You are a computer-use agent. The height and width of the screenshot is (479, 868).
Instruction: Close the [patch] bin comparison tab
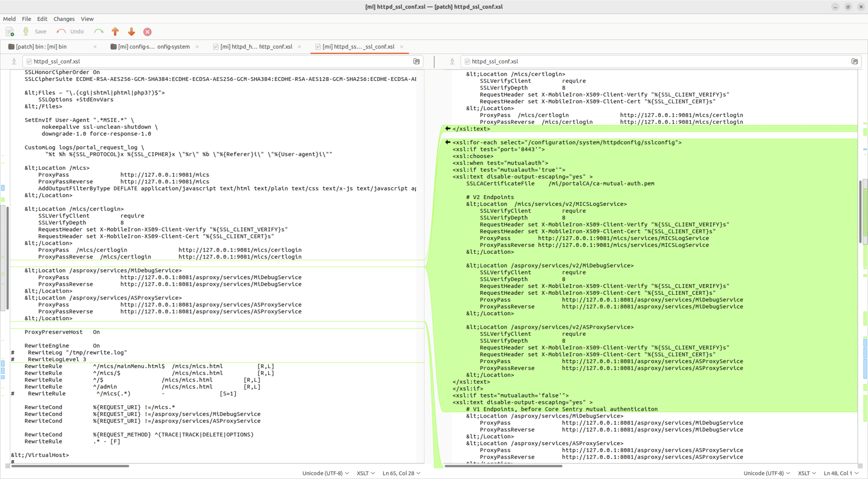click(x=95, y=47)
